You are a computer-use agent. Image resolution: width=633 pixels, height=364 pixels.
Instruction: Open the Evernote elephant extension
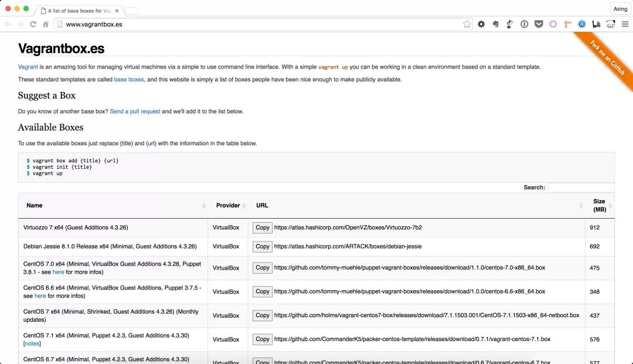pyautogui.click(x=496, y=24)
